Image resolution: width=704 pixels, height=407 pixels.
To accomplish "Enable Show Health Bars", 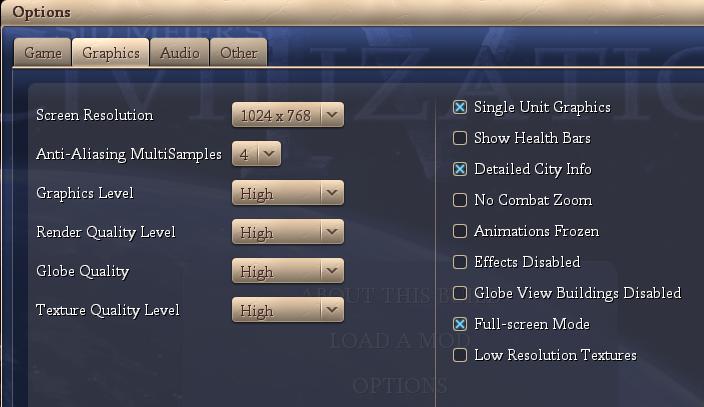I will tap(460, 138).
